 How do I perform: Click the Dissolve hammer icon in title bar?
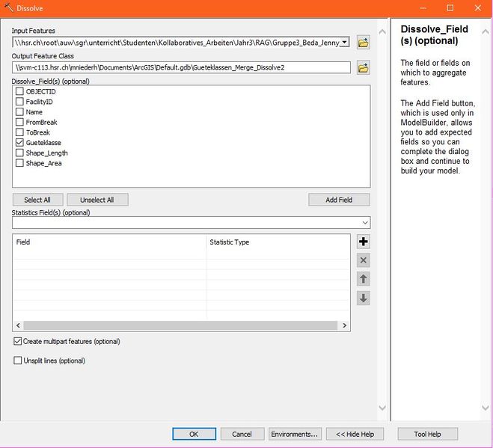pyautogui.click(x=9, y=7)
